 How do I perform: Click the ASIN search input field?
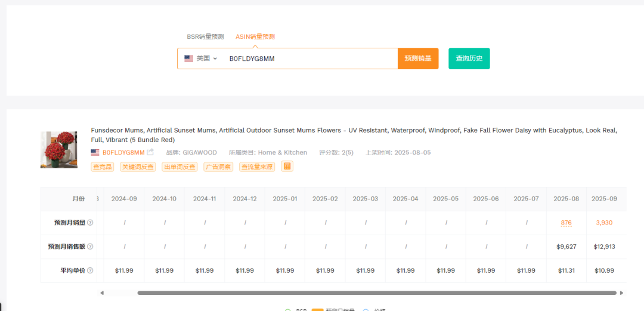pyautogui.click(x=311, y=58)
